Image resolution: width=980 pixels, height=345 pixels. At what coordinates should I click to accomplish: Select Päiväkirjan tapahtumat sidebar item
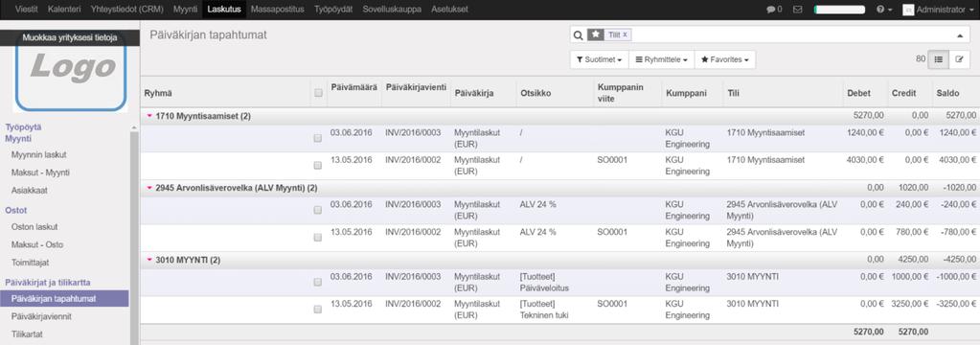click(64, 299)
